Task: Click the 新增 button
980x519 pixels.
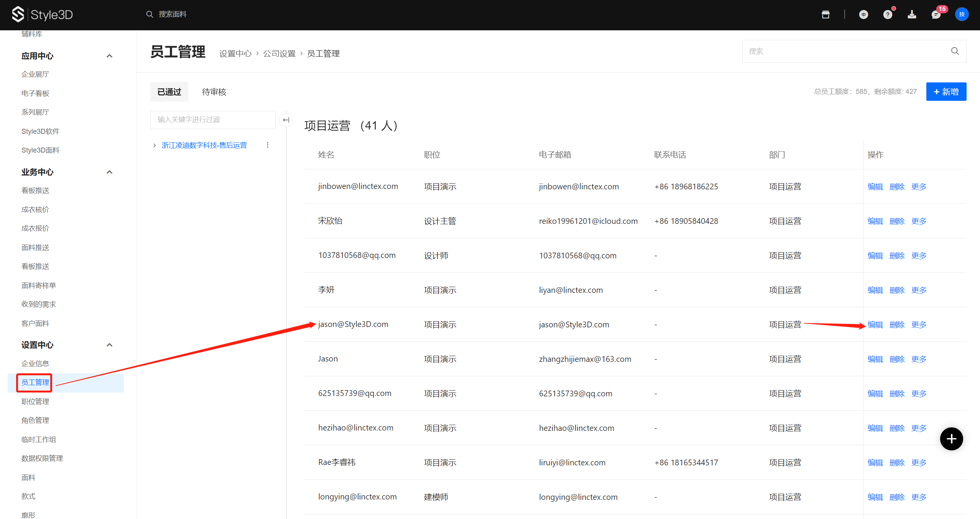Action: 946,92
